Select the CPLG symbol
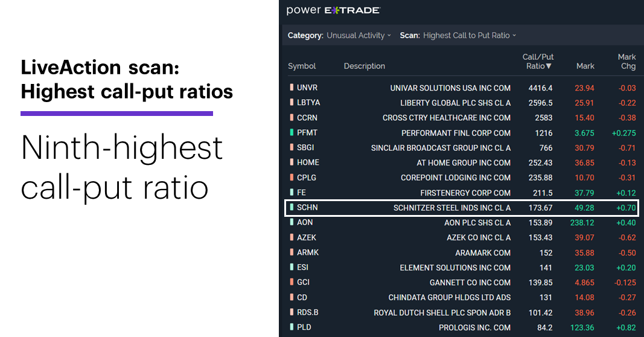The image size is (644, 337). click(307, 178)
